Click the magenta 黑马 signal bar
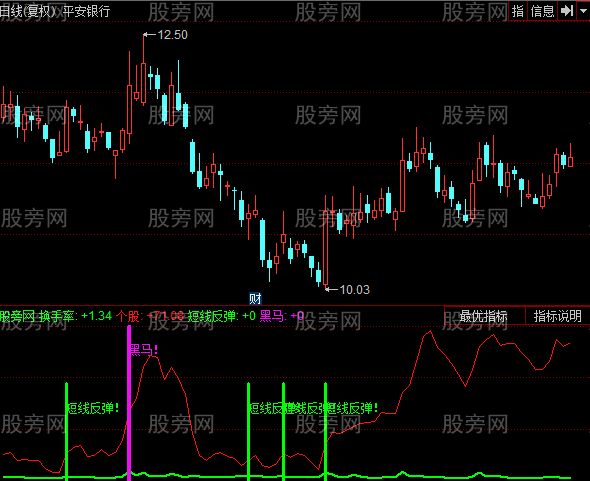Viewport: 590px width, 481px height. point(129,403)
